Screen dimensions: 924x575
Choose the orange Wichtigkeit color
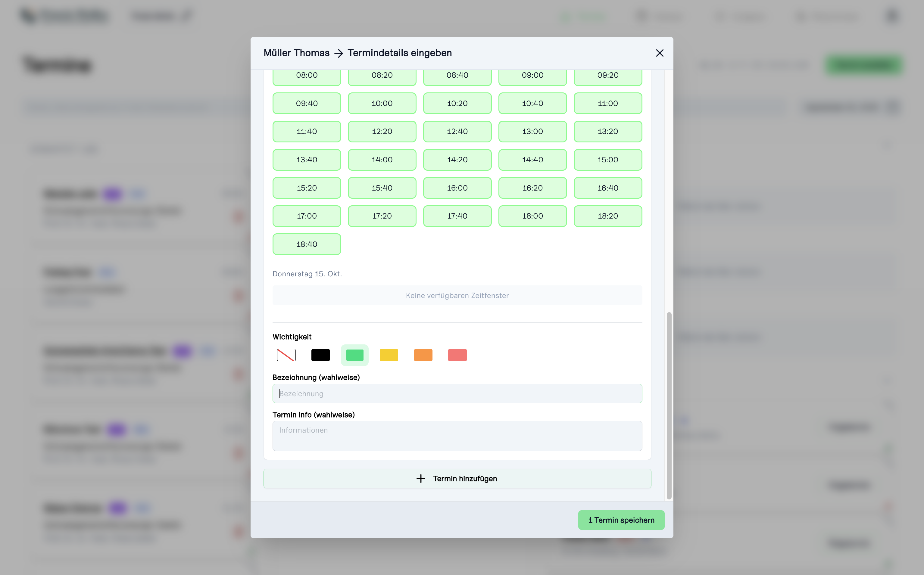[423, 355]
